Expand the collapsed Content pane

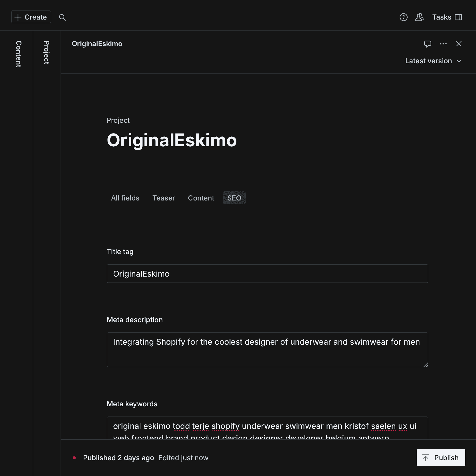18,54
